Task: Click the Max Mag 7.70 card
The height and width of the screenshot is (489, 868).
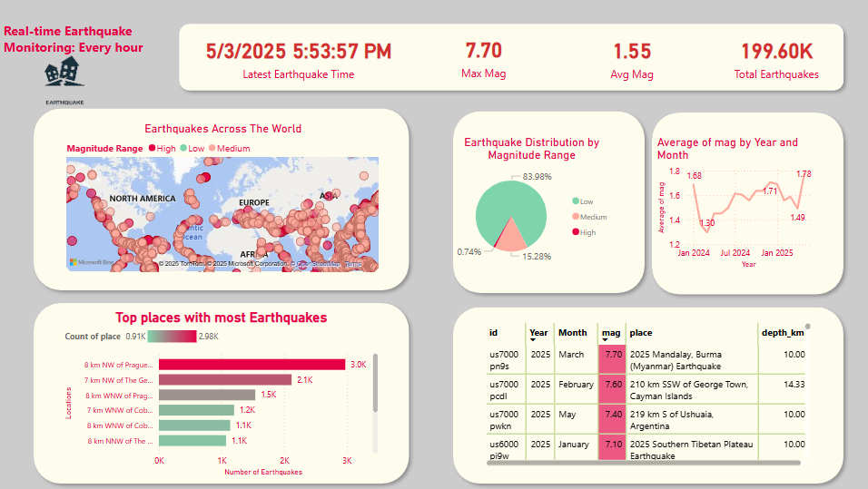Action: [x=483, y=60]
